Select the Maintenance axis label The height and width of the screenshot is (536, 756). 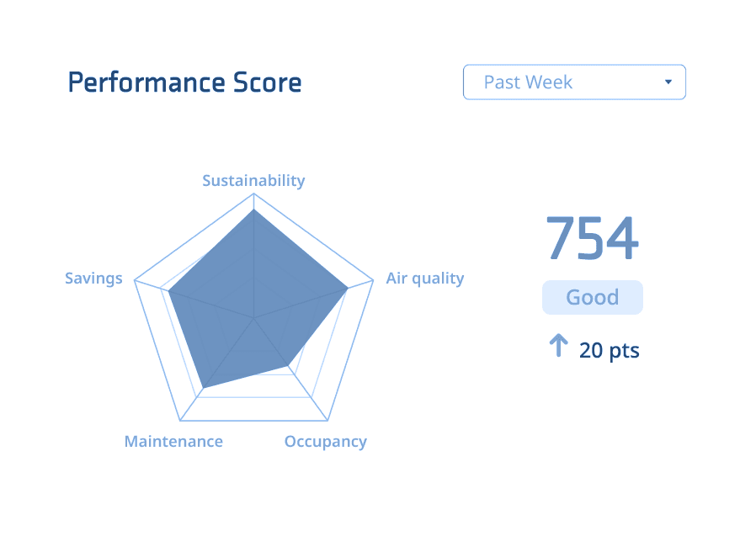[173, 442]
